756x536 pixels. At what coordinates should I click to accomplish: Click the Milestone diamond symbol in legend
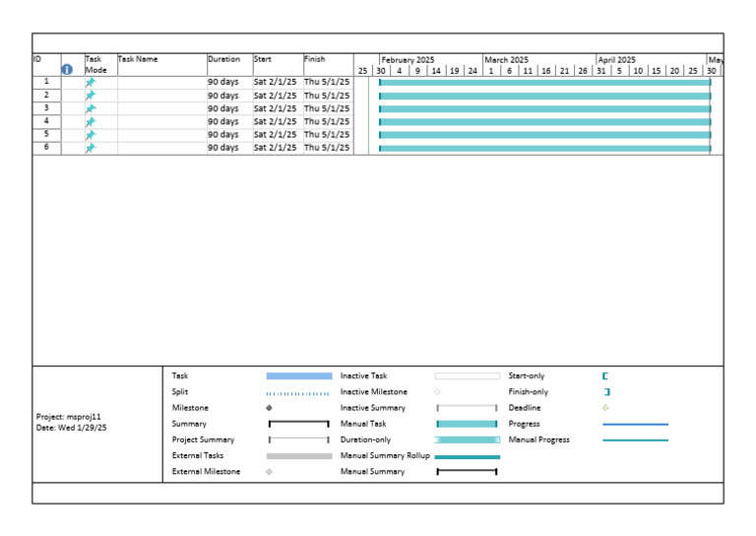click(x=269, y=408)
